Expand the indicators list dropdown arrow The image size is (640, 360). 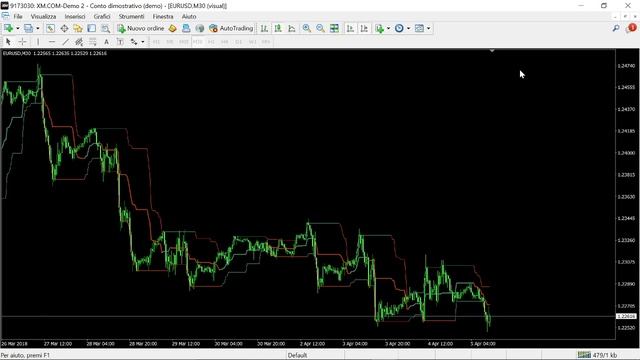tap(388, 28)
